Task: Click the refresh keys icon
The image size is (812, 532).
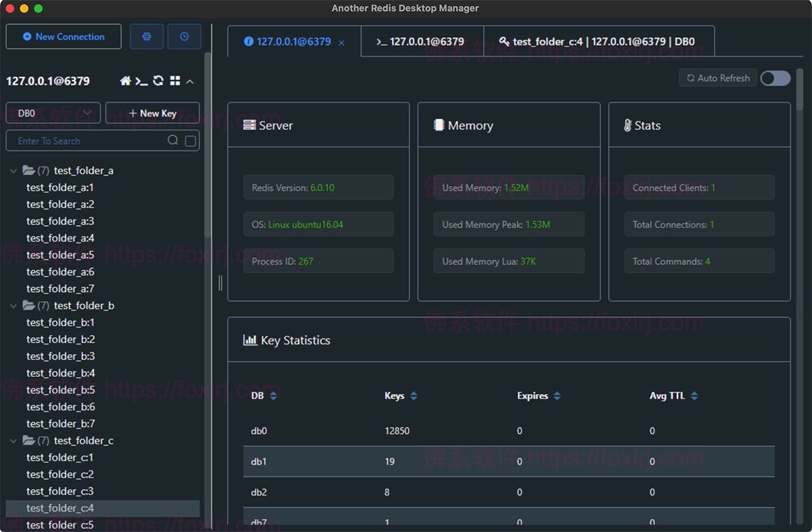Action: 158,81
